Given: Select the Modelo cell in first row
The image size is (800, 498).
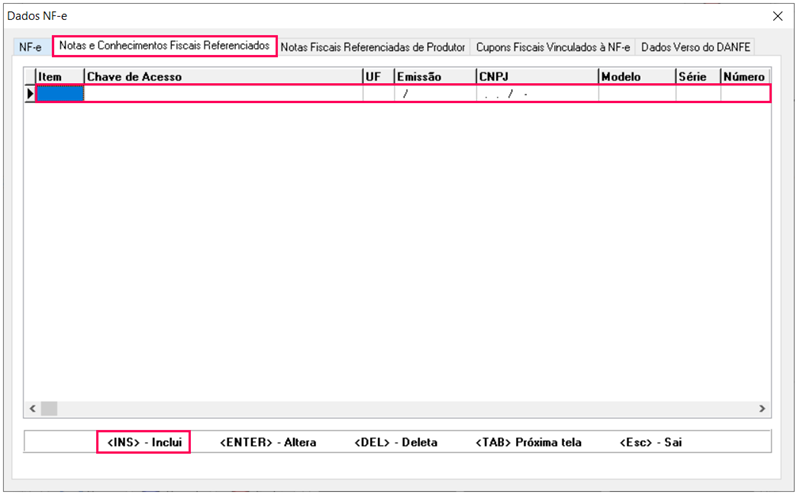Looking at the screenshot, I should pyautogui.click(x=636, y=94).
